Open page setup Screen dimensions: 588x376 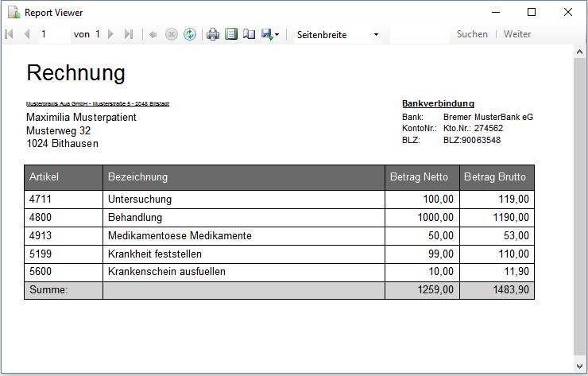[249, 34]
